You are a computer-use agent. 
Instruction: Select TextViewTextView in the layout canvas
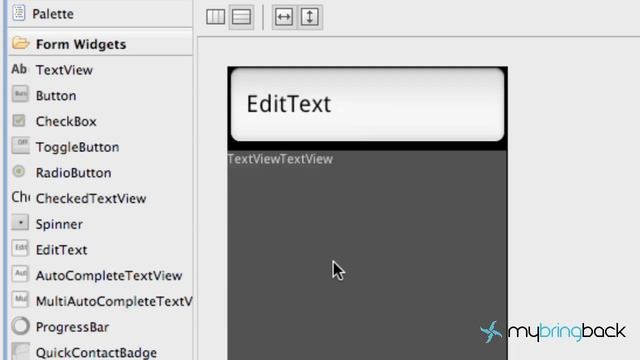[280, 159]
